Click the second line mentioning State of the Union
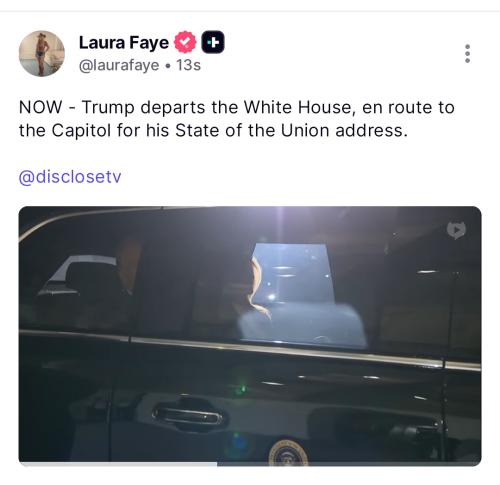 [x=213, y=130]
